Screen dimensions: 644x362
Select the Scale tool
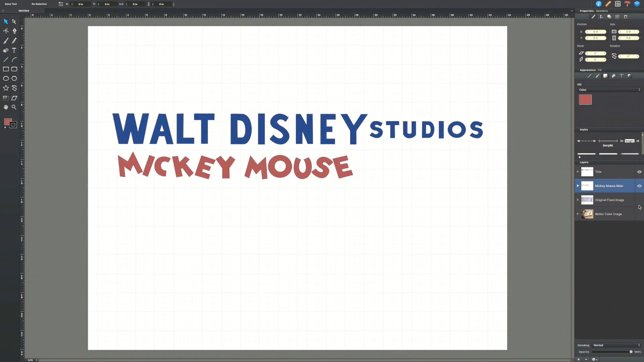pyautogui.click(x=6, y=98)
